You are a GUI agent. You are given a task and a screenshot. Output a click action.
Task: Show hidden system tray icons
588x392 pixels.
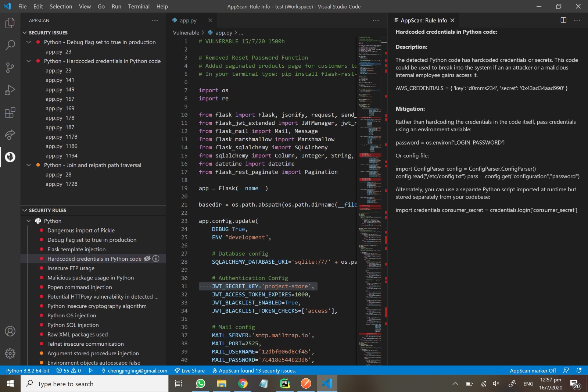point(455,384)
